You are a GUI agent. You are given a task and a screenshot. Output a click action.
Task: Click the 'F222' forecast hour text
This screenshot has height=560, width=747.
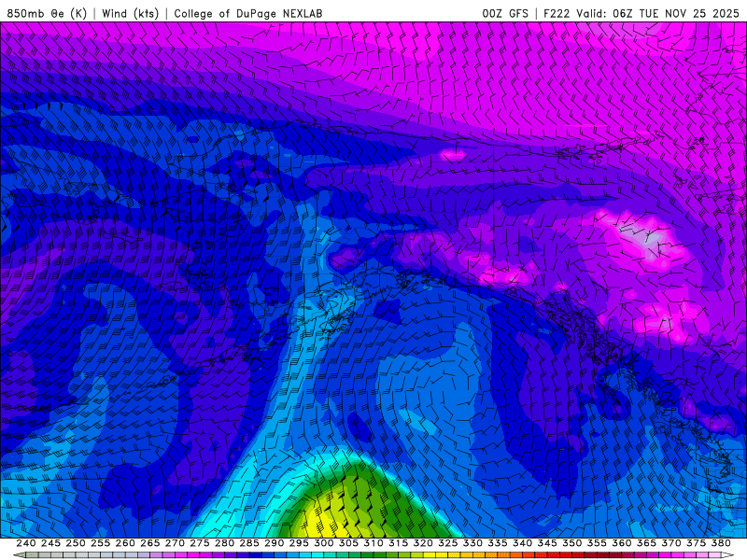[x=557, y=13]
